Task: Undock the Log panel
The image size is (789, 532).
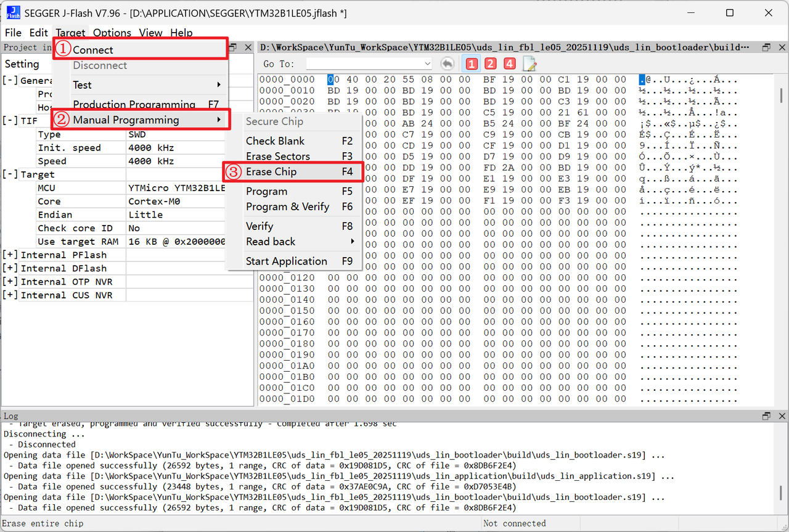Action: tap(766, 416)
